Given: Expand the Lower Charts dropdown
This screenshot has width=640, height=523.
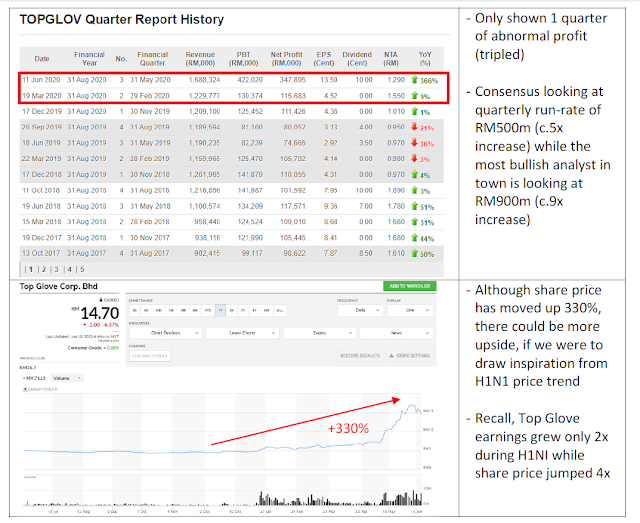Looking at the screenshot, I should coord(242,333).
